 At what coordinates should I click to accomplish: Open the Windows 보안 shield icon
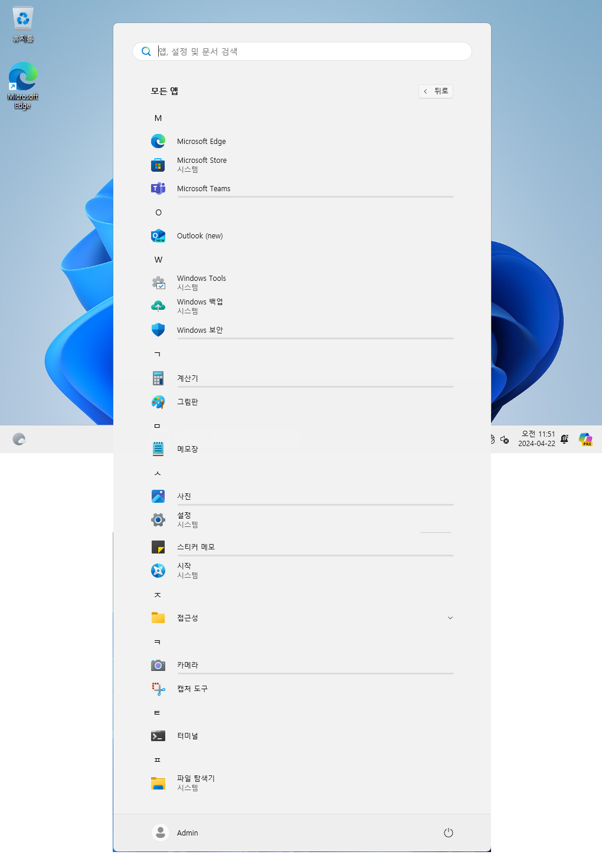[x=158, y=330]
